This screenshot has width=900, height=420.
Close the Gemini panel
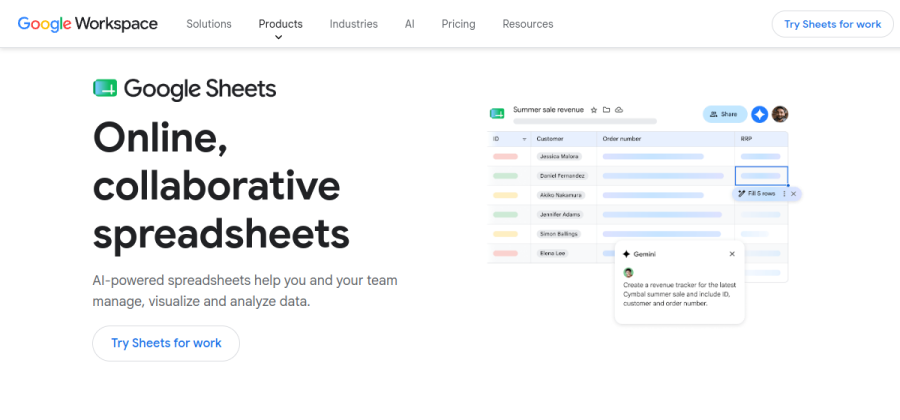[x=732, y=254]
